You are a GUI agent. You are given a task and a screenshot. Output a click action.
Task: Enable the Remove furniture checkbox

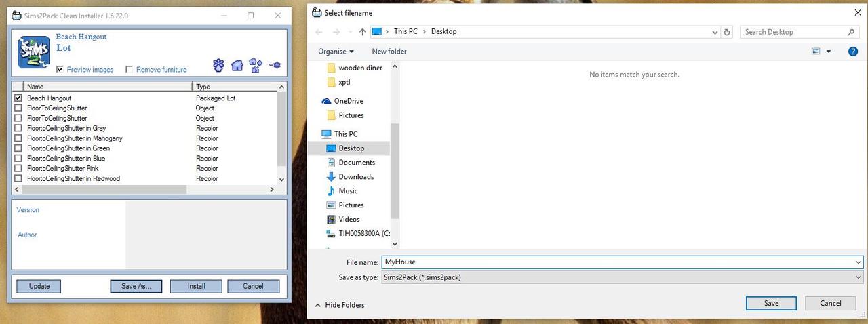129,69
